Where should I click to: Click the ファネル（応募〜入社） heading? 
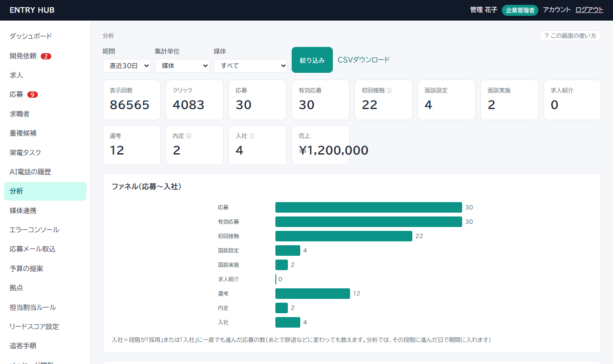[147, 187]
